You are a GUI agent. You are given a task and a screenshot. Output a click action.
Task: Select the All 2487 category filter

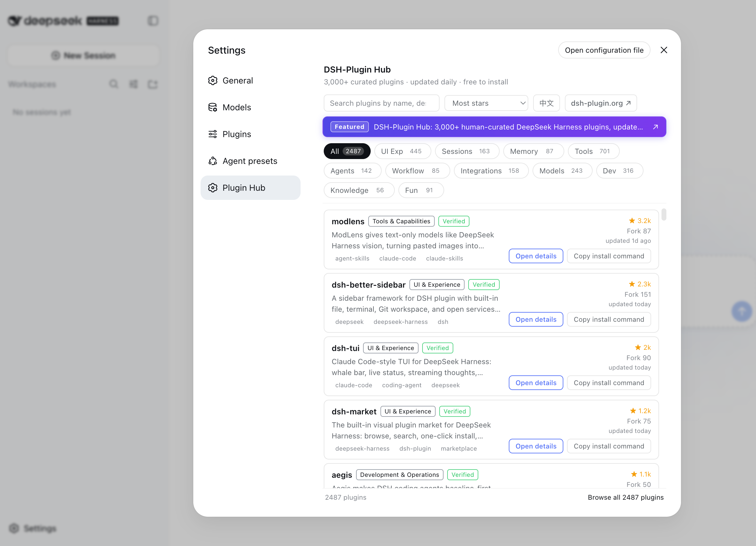coord(347,151)
